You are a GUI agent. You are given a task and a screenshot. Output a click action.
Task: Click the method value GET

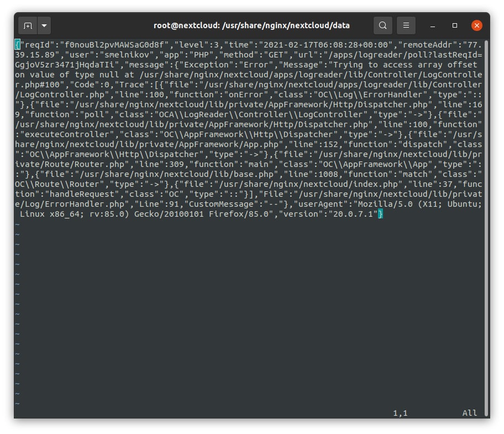pos(276,55)
